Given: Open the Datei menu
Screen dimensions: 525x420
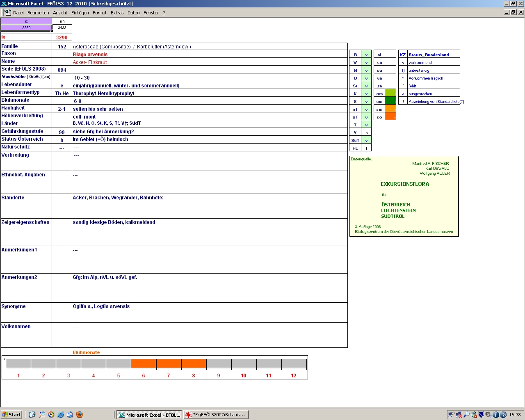Looking at the screenshot, I should [18, 13].
